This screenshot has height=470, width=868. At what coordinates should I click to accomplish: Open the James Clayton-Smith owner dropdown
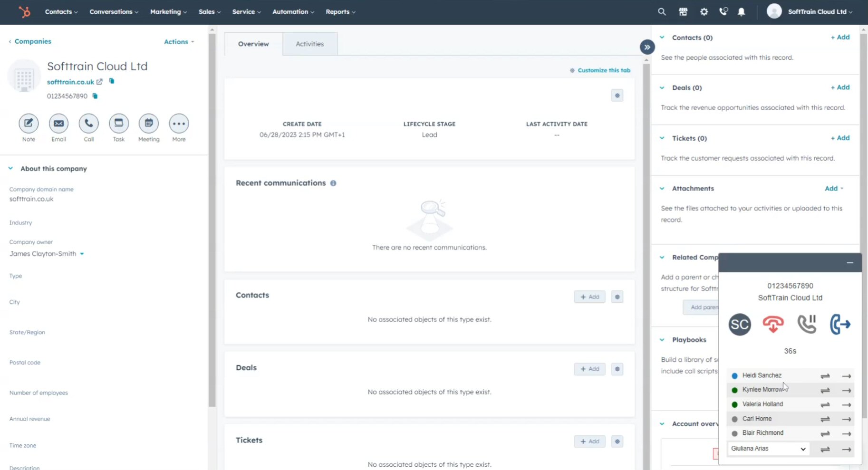click(x=47, y=254)
